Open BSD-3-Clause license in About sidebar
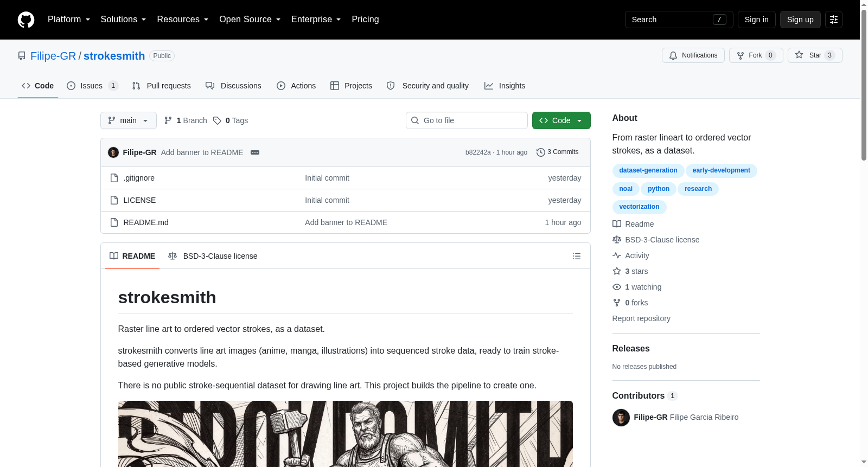 click(656, 240)
